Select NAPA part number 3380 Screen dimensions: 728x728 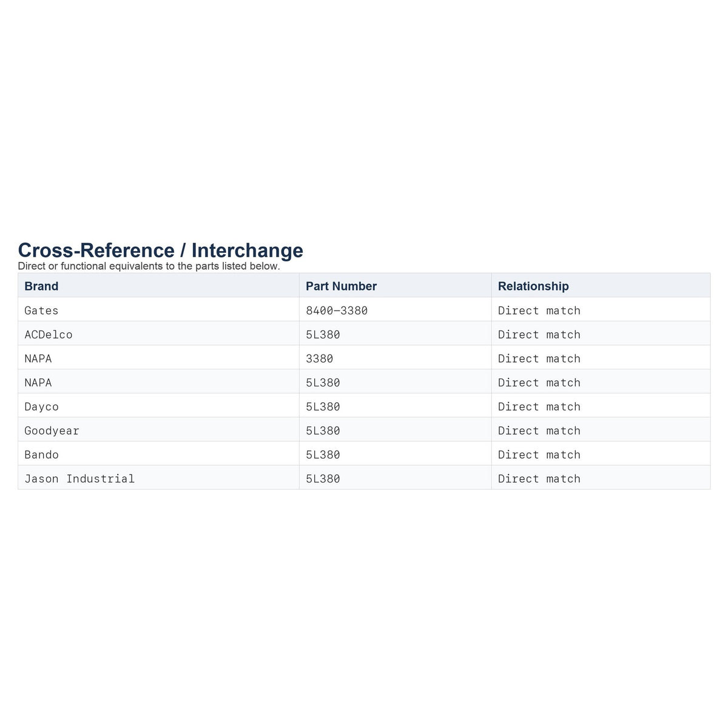coord(395,358)
